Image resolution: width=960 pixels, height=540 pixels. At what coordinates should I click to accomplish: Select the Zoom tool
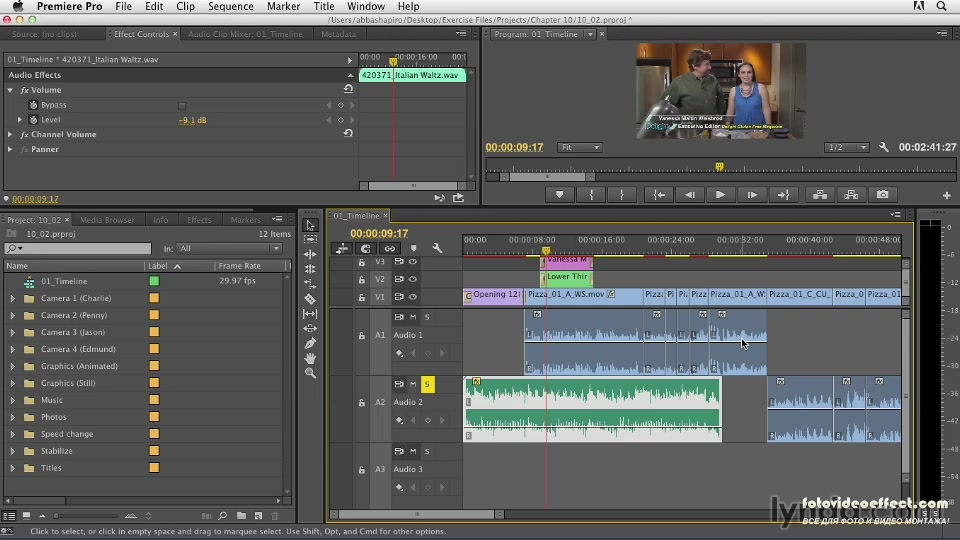(310, 373)
